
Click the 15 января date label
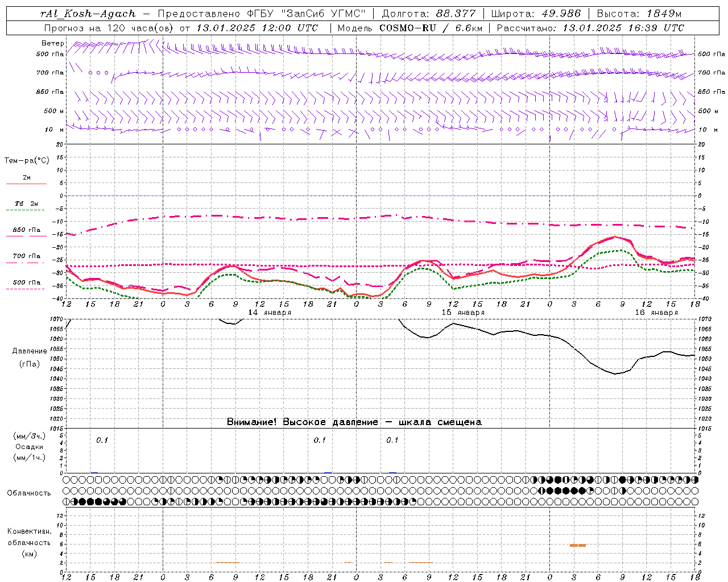point(463,313)
